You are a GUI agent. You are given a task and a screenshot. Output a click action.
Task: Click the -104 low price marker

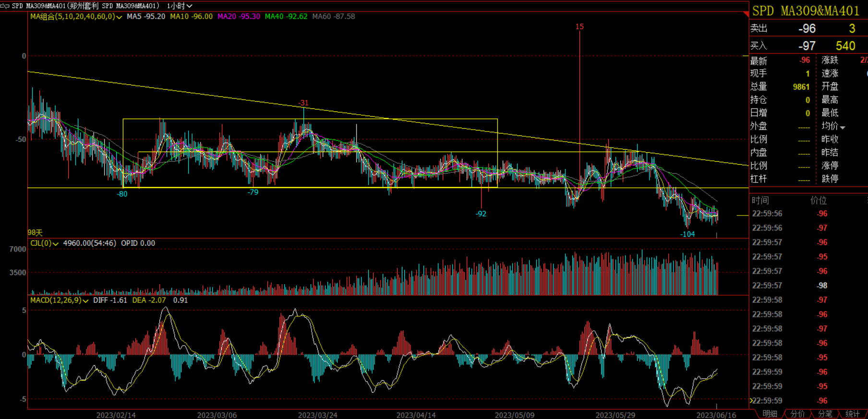click(x=687, y=234)
